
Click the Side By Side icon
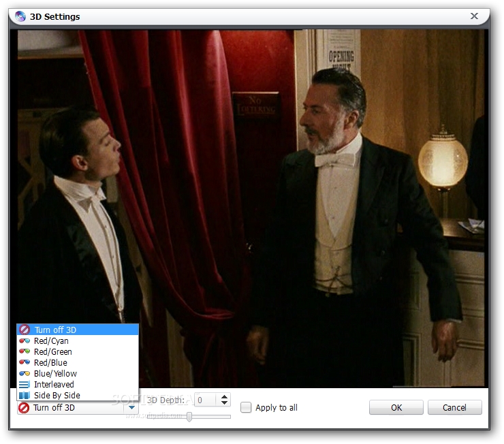25,395
